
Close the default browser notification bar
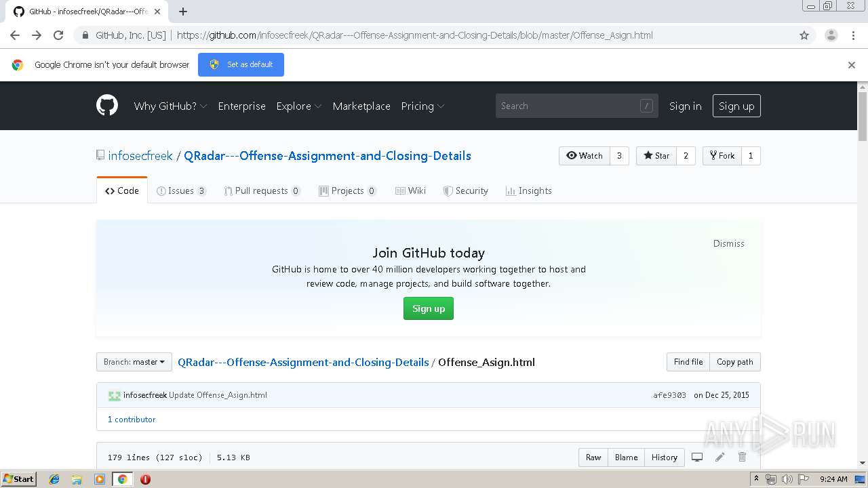[x=852, y=65]
